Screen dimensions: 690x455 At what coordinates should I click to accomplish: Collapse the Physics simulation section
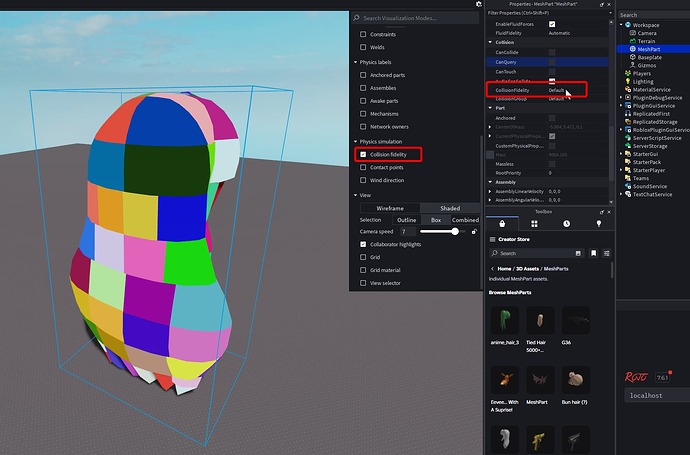tap(356, 141)
